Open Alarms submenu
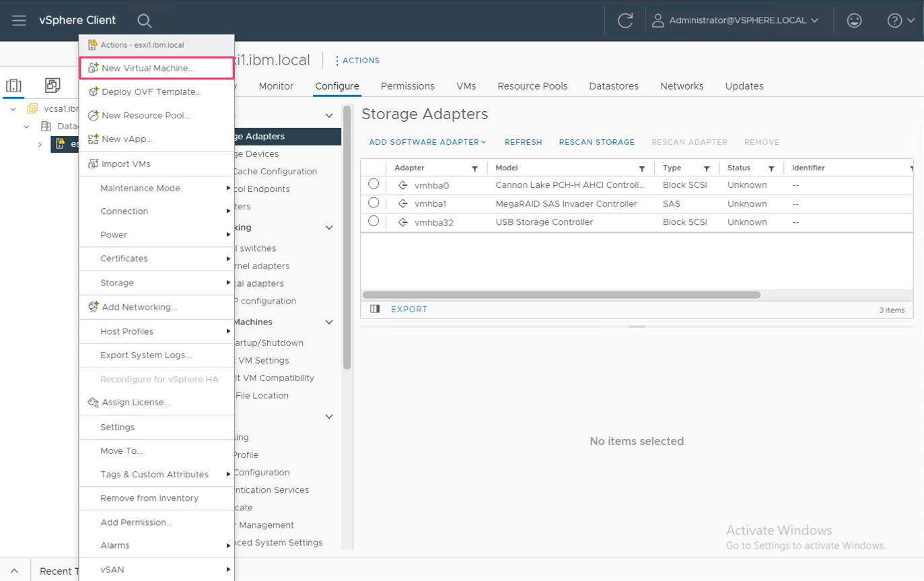 point(157,545)
